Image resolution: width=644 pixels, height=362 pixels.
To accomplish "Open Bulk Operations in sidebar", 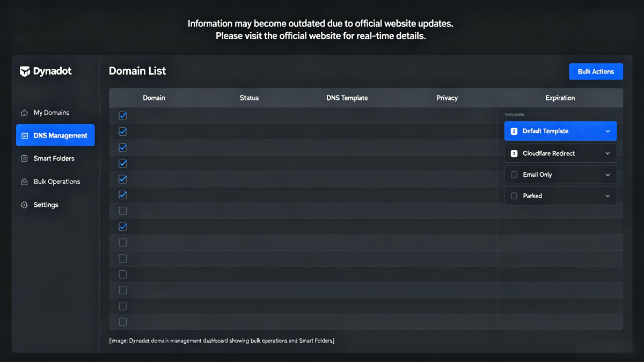I will 55,182.
